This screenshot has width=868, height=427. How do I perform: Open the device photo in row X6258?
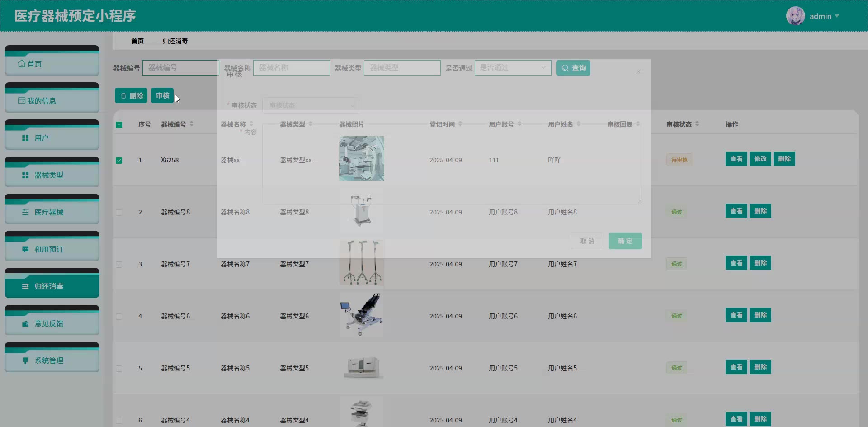click(x=362, y=158)
